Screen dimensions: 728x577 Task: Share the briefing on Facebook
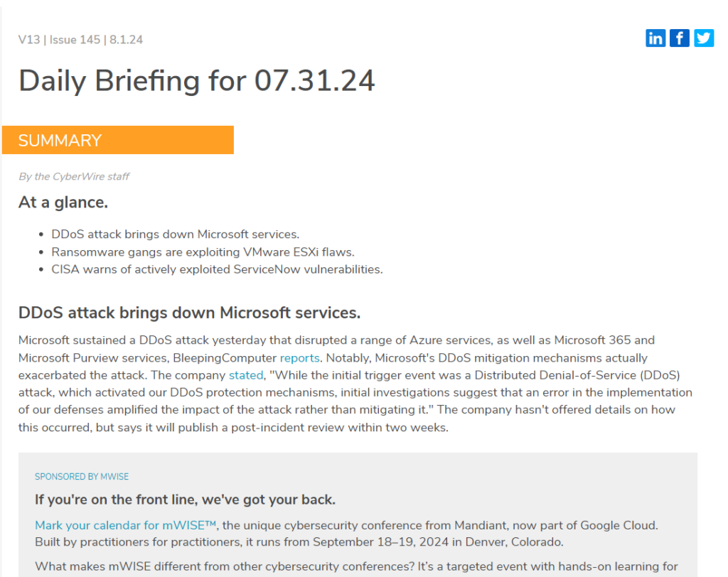(x=680, y=38)
